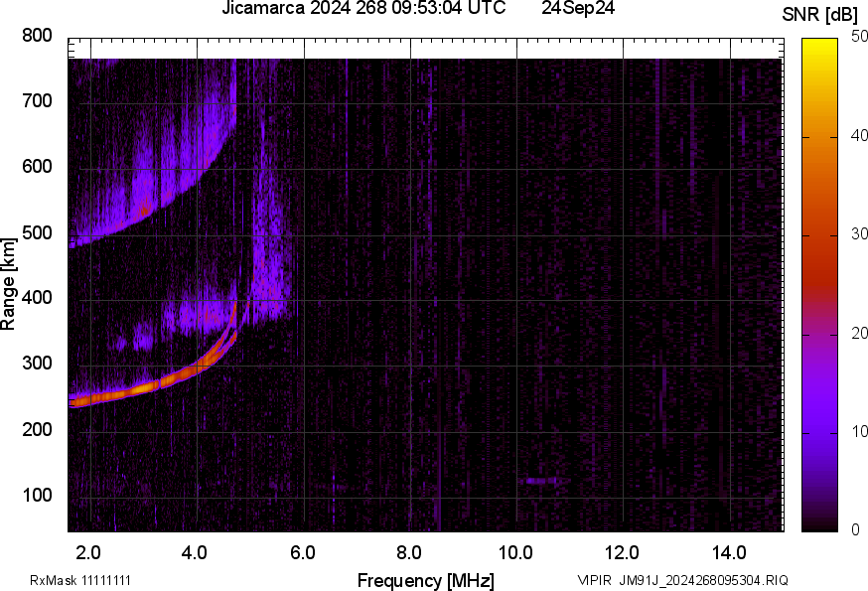Click the bright orange F-layer trace near 3 MHz
This screenshot has height=591, width=868.
pyautogui.click(x=143, y=388)
